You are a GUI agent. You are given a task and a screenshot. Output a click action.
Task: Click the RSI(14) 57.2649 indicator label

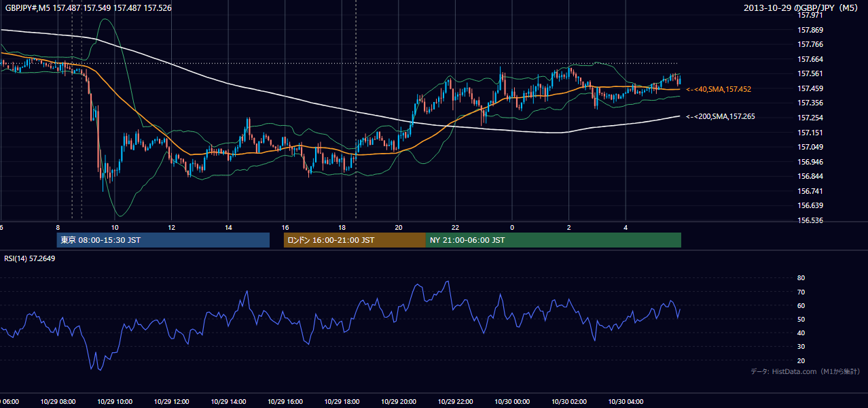coord(30,258)
